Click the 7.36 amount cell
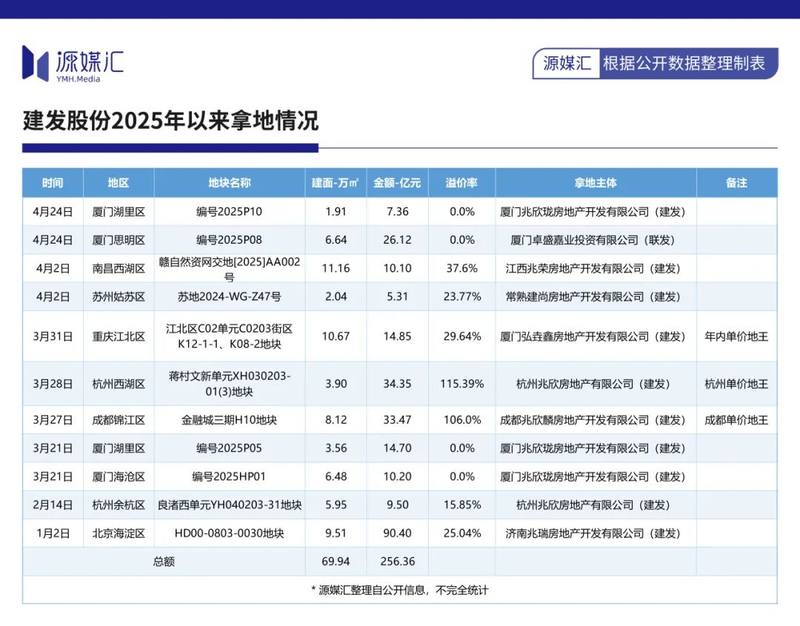 (x=397, y=212)
